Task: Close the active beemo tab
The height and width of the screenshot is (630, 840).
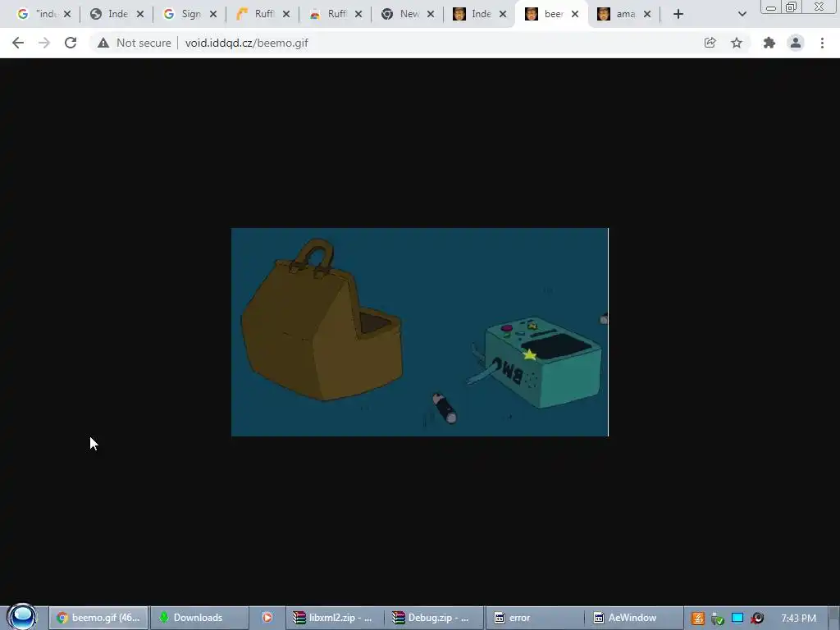Action: [x=575, y=14]
